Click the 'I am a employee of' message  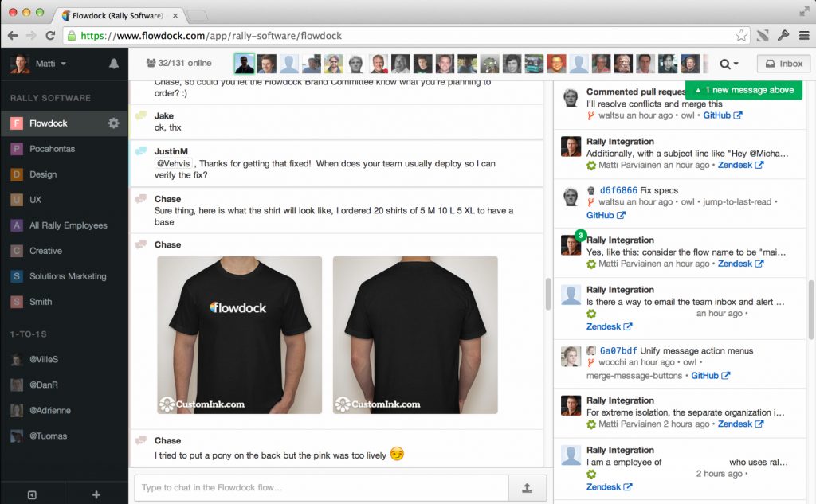[x=687, y=462]
